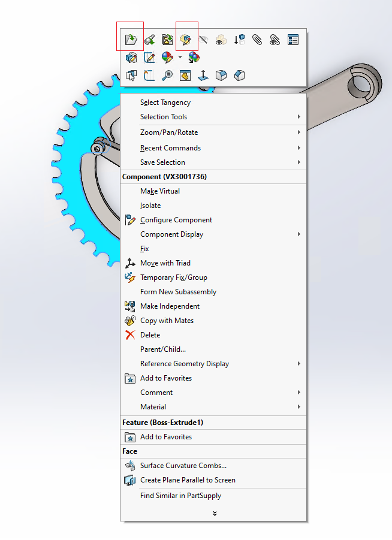Click the View Mates paperclip icon
Viewport: 392px width, 540px height.
257,40
